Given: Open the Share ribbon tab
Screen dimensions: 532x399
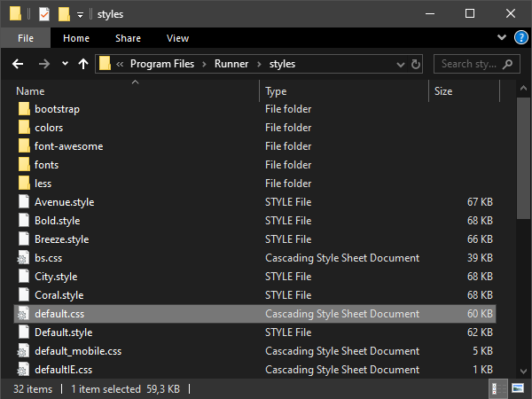Looking at the screenshot, I should [x=128, y=38].
